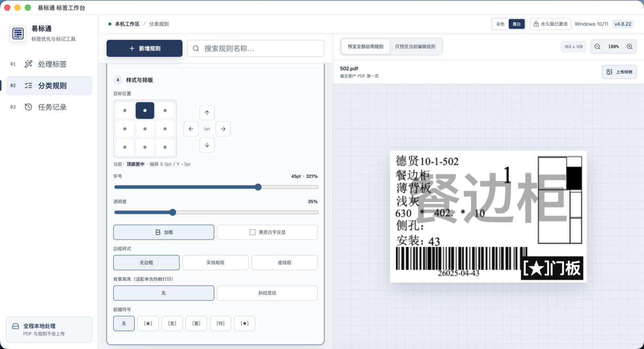Pick the [◆] prefix symbol
Image resolution: width=644 pixels, height=349 pixels.
tap(245, 323)
